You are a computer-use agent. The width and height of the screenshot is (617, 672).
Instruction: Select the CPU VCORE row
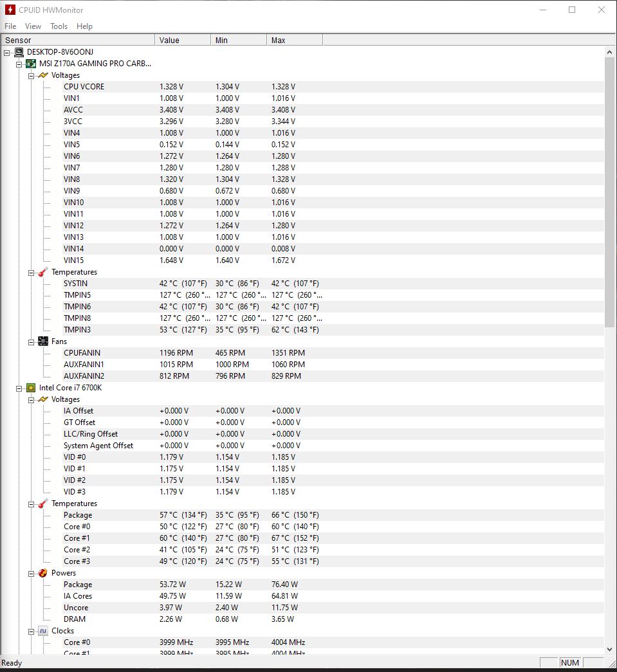pyautogui.click(x=333, y=87)
